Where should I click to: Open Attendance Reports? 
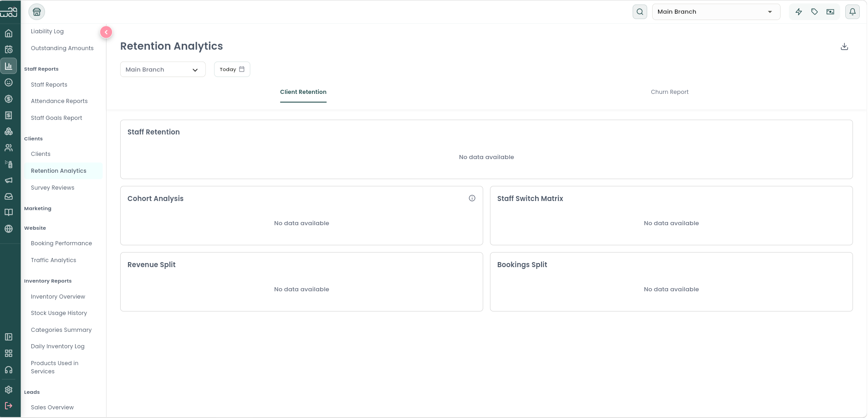coord(59,101)
